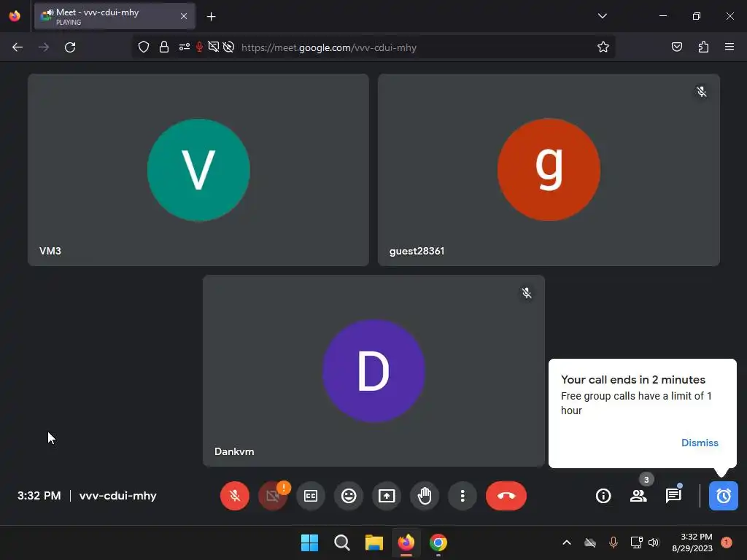
Task: Open the in-call chat panel
Action: pyautogui.click(x=673, y=496)
